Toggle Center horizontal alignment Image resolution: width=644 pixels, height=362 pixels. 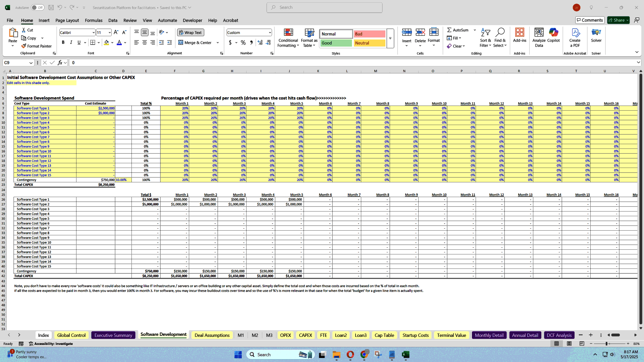click(x=145, y=43)
